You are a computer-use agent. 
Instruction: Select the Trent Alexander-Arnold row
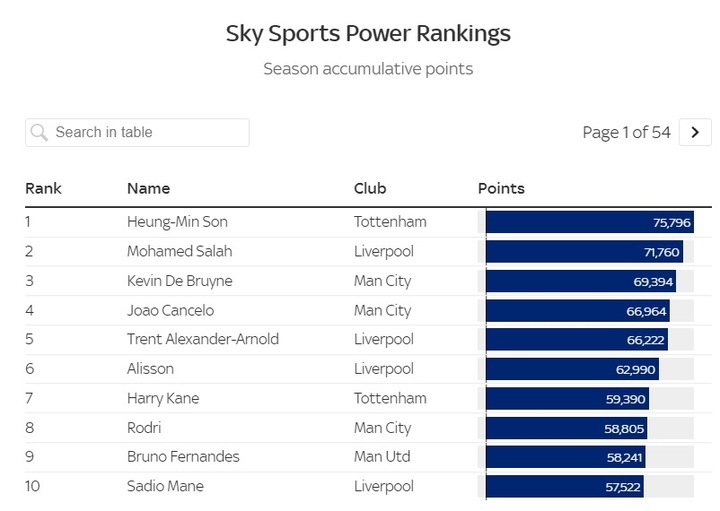tap(368, 340)
